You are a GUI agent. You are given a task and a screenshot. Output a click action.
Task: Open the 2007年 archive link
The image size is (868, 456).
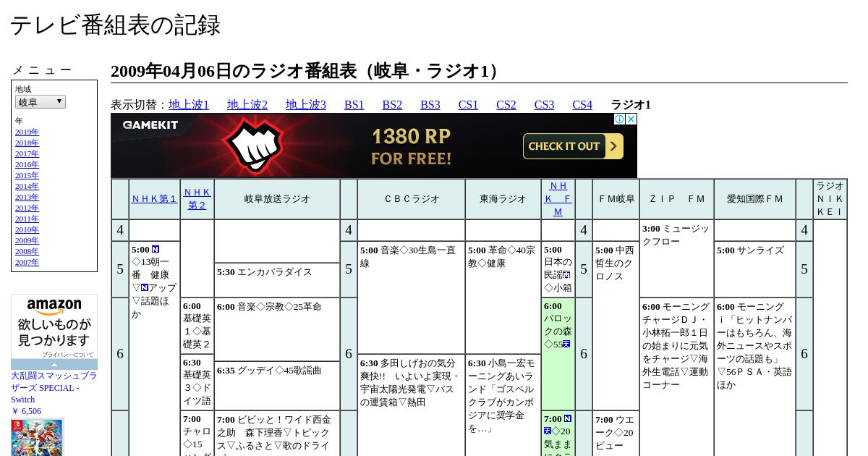pos(27,262)
